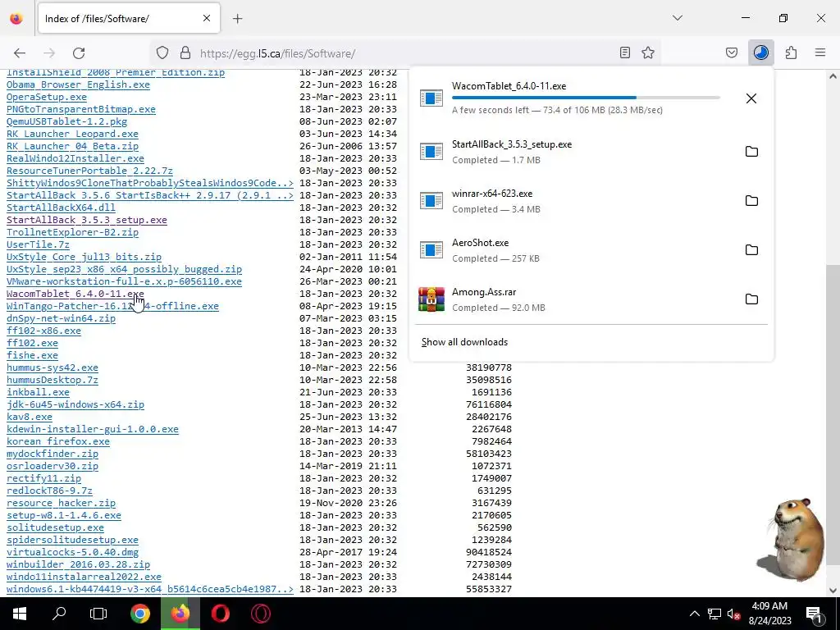840x630 pixels.
Task: Save page to Pocket
Action: 732,53
